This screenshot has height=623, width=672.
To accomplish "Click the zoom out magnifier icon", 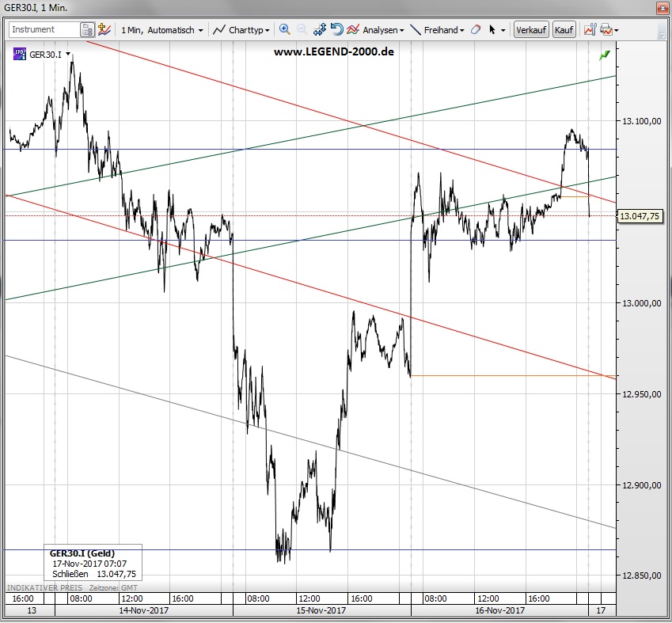I will pyautogui.click(x=302, y=30).
